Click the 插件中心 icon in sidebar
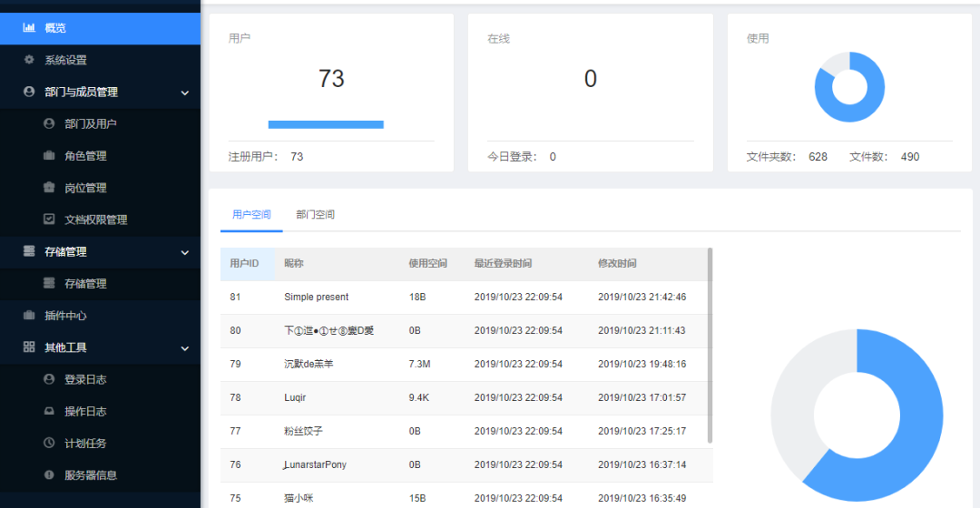 point(29,316)
